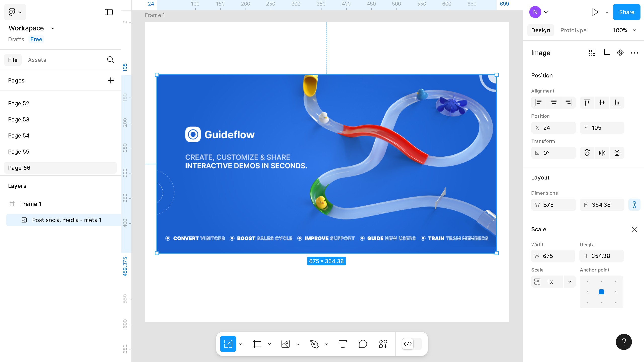Image resolution: width=644 pixels, height=362 pixels.
Task: Expand the Scale 1x dropdown
Action: click(570, 282)
